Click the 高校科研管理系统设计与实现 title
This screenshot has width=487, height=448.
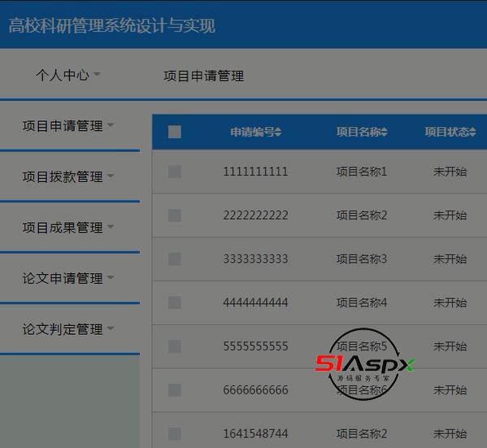[112, 25]
